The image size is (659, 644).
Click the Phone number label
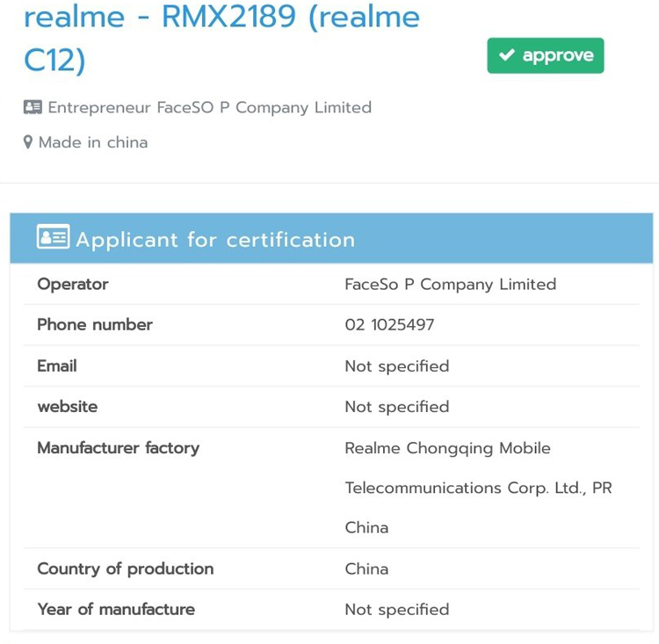[95, 324]
